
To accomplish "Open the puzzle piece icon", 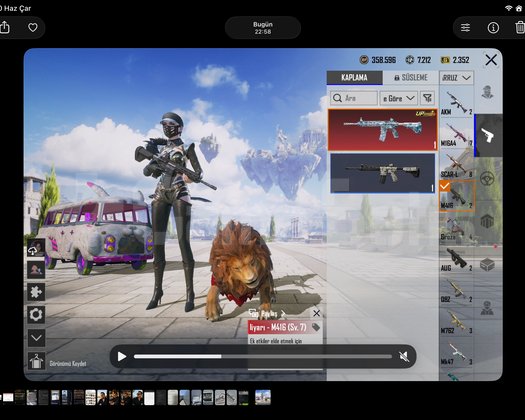I will [36, 292].
